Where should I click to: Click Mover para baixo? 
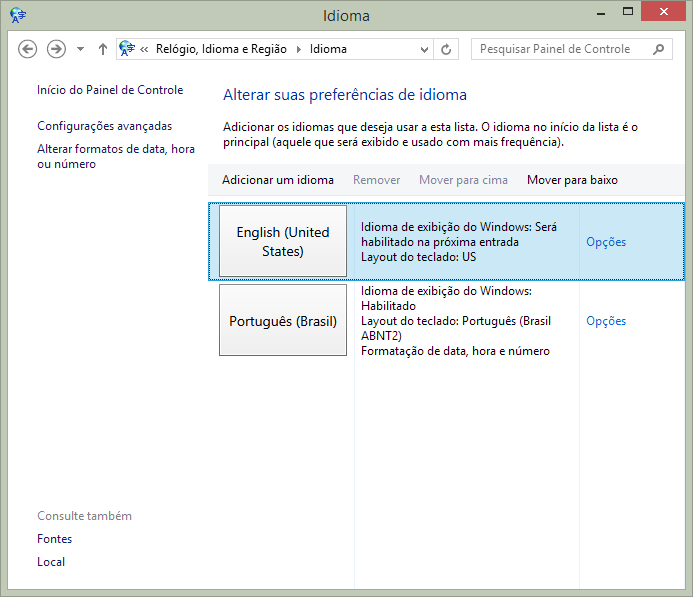572,180
